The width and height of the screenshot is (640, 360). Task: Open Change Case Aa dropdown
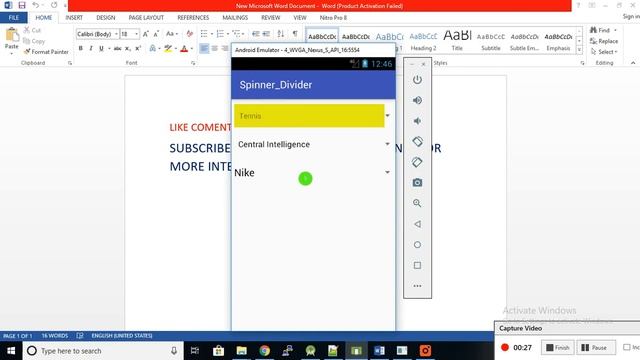[x=171, y=34]
